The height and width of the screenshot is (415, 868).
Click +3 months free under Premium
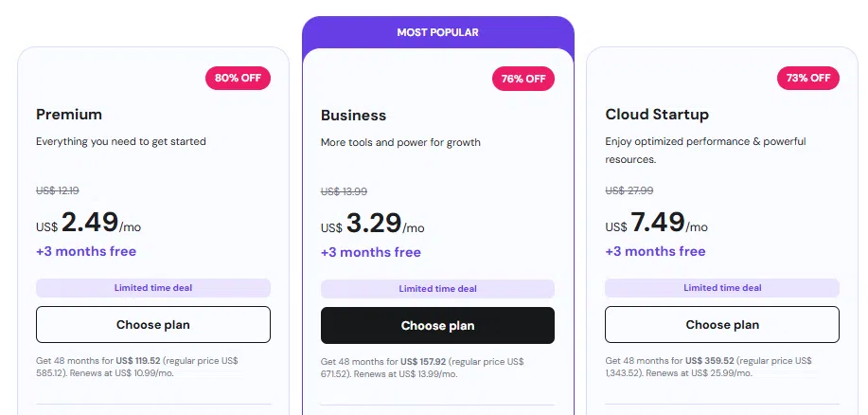click(86, 251)
